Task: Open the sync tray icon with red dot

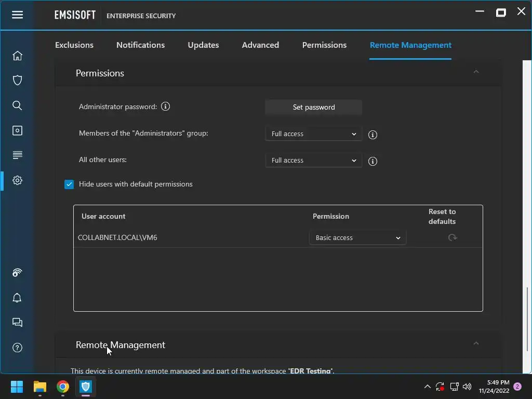Action: coord(440,387)
